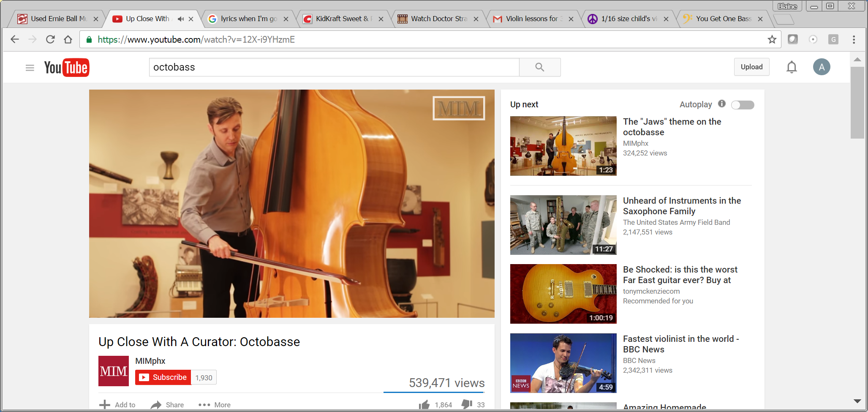Open the Chrome three-dot menu

click(x=854, y=39)
